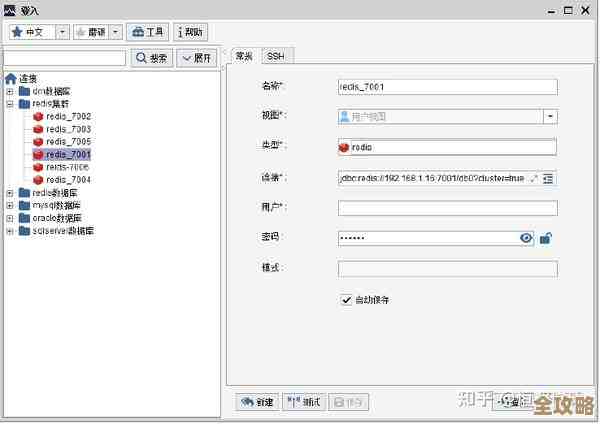Click the user icon in the 视图 combo box
Screen dimensions: 600x424
(x=344, y=116)
